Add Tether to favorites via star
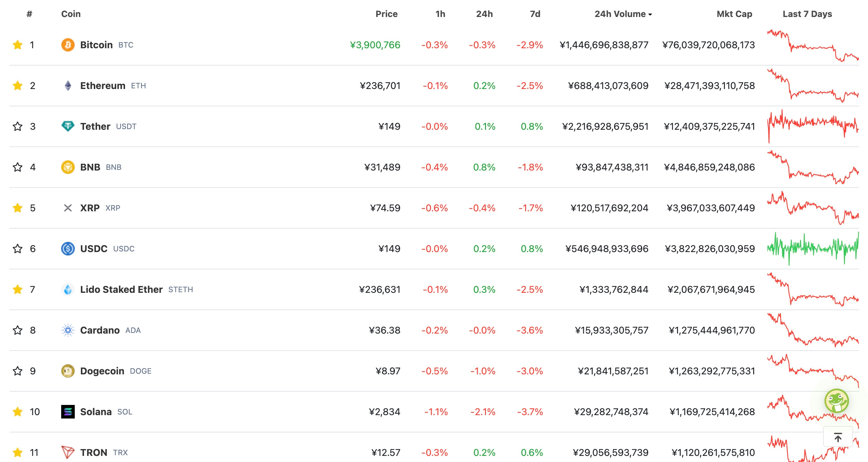 [18, 126]
